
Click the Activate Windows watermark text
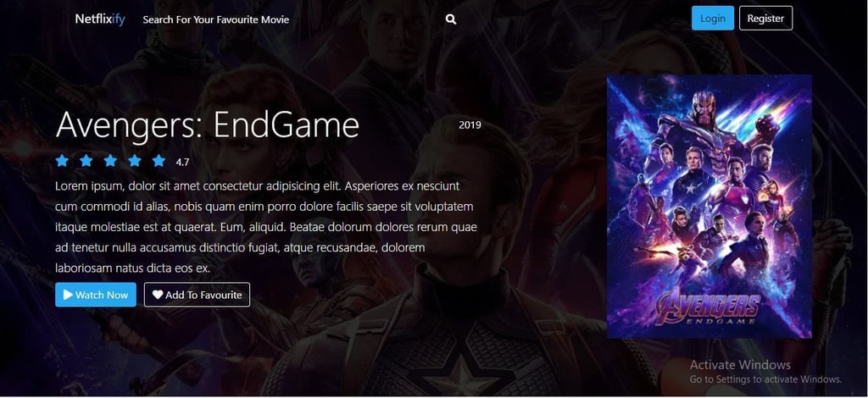pos(740,365)
